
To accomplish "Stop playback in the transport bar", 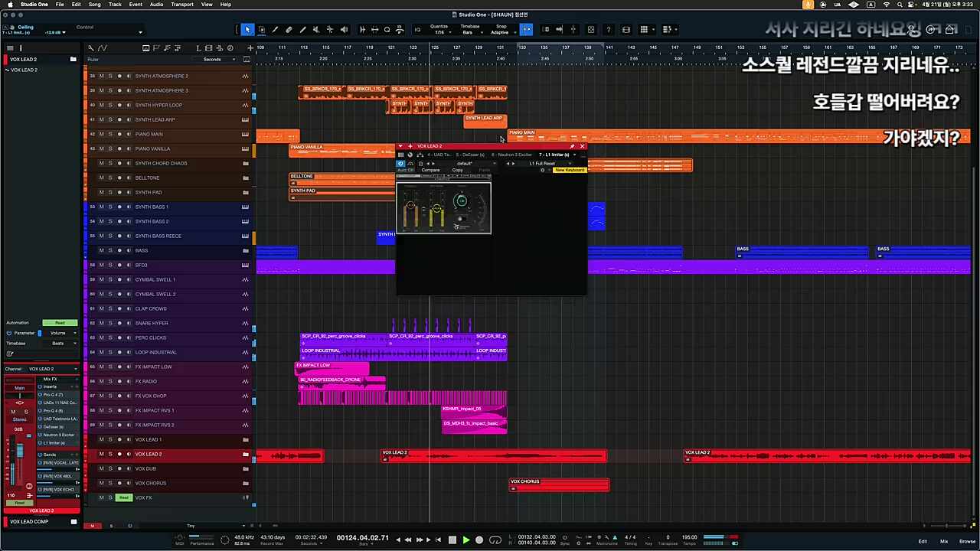I will 452,540.
